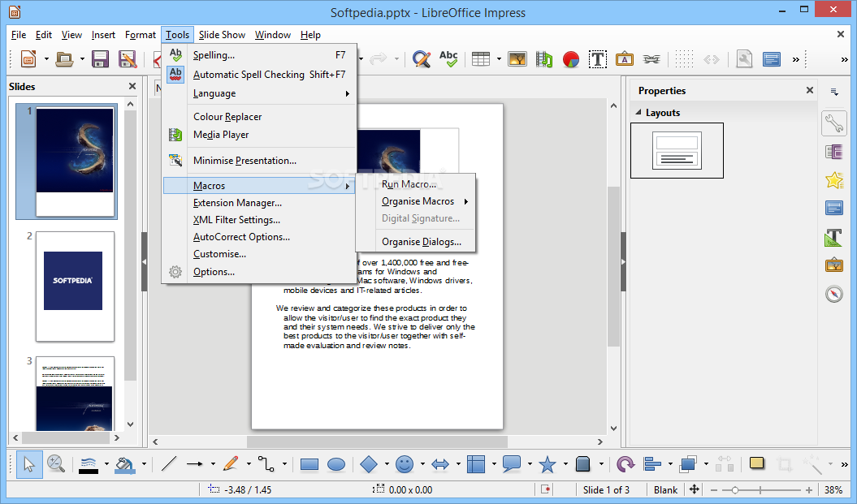The height and width of the screenshot is (504, 857).
Task: Select the Rectangle shape tool
Action: click(309, 465)
